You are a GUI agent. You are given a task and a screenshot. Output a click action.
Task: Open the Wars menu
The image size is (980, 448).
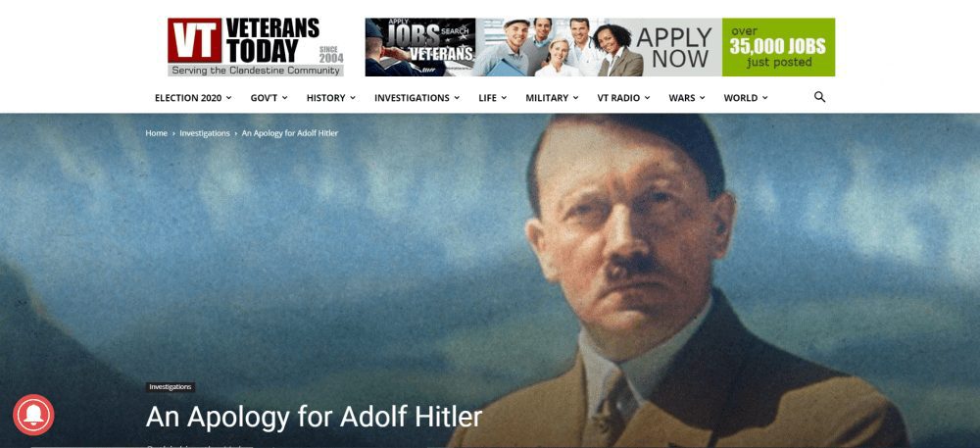687,98
